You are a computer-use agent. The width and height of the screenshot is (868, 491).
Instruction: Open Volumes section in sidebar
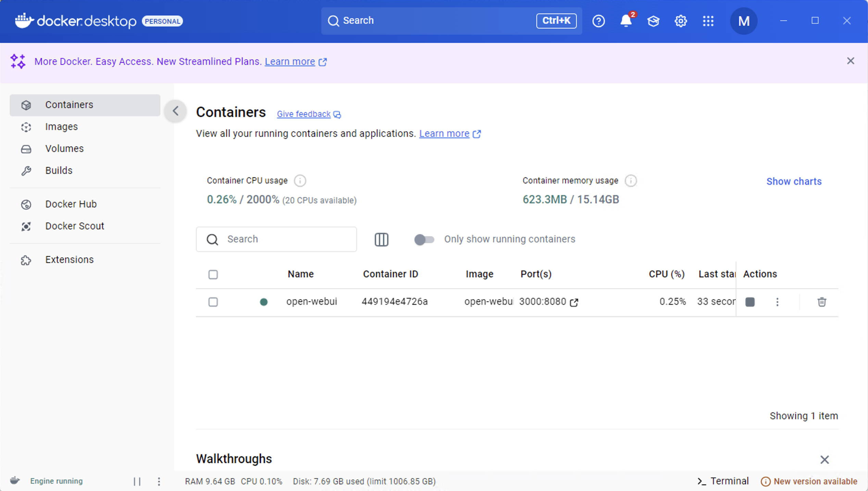64,148
